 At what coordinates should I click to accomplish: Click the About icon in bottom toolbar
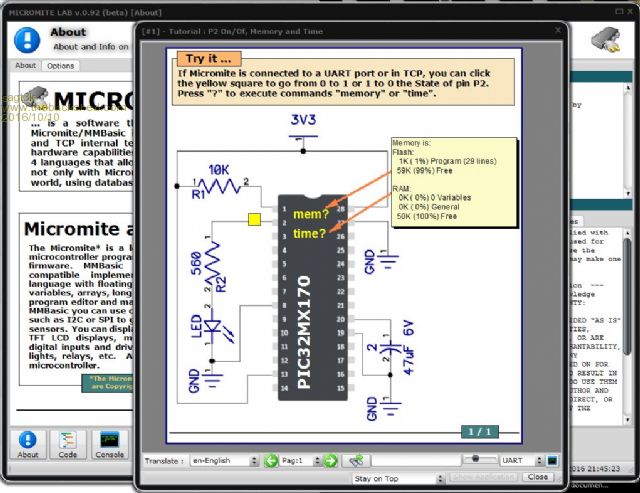28,443
